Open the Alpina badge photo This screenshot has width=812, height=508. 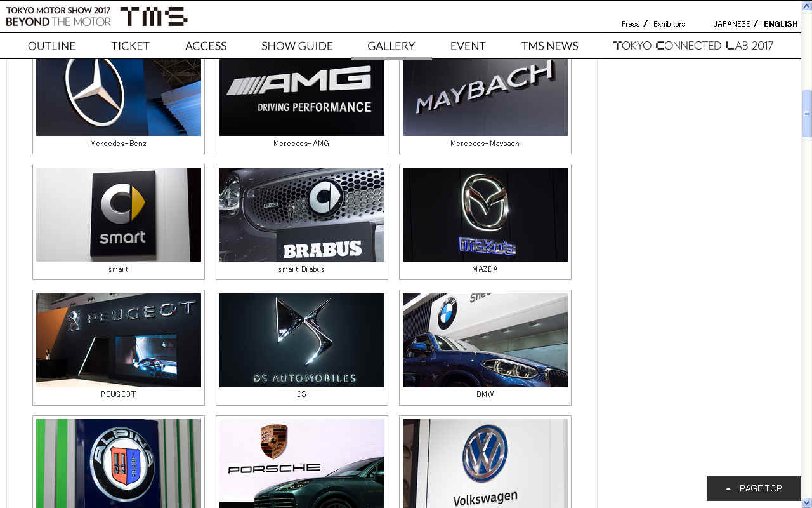[119, 464]
